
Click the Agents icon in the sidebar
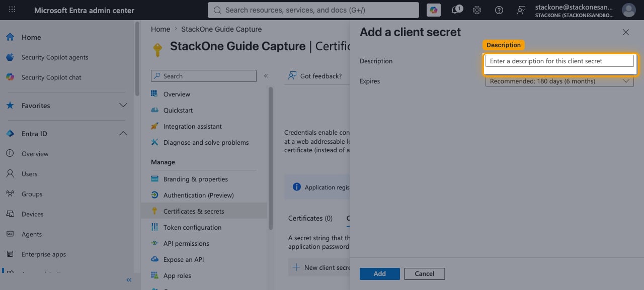coord(10,234)
